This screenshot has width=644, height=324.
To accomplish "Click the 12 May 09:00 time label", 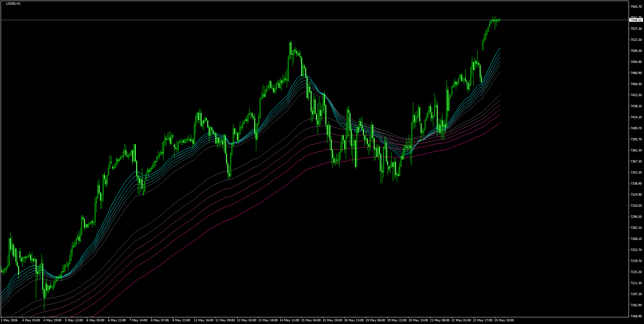I will click(225, 320).
